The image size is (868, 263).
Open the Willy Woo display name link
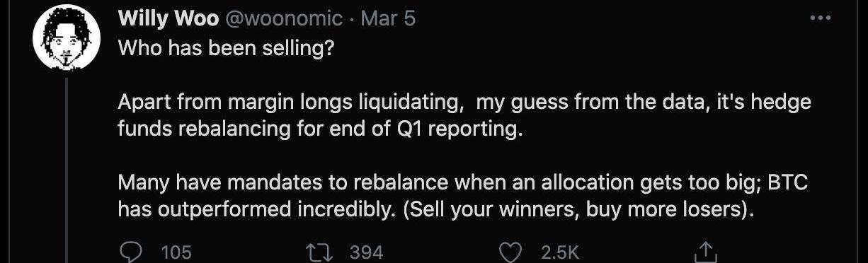pyautogui.click(x=169, y=18)
